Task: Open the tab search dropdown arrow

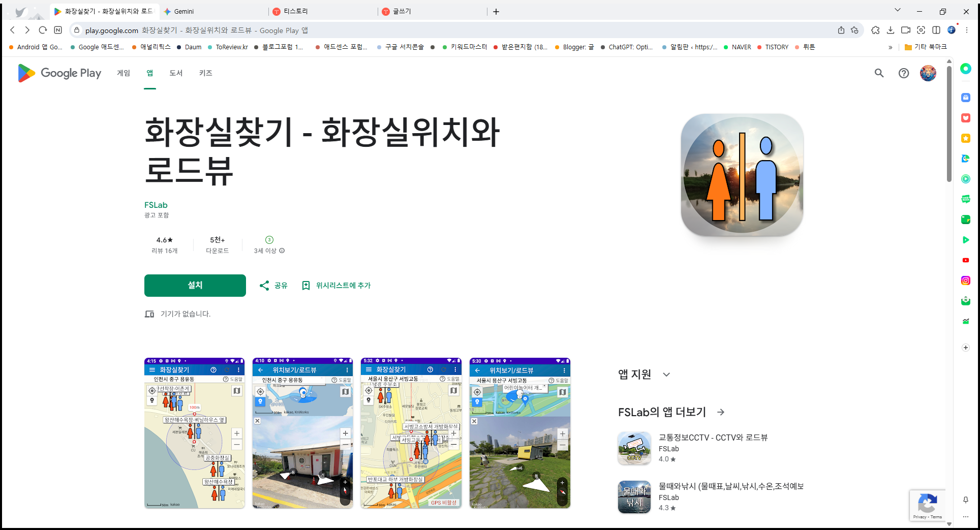Action: [898, 10]
